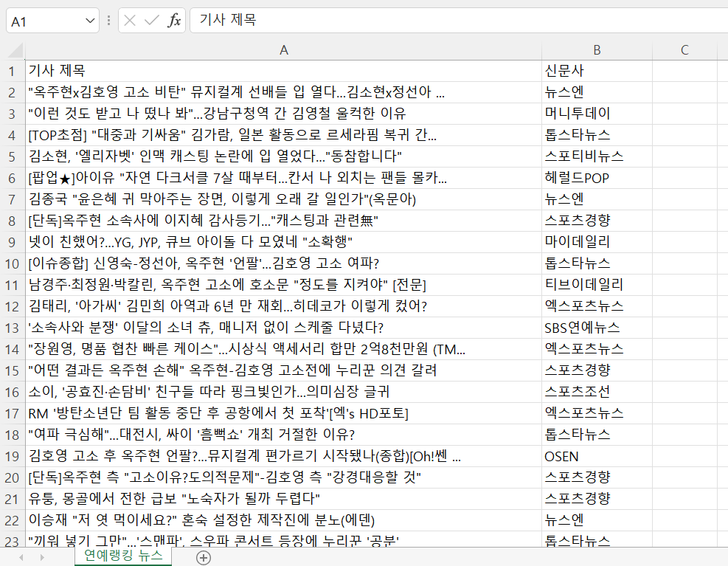Select column C header
The image size is (728, 566).
[x=684, y=50]
